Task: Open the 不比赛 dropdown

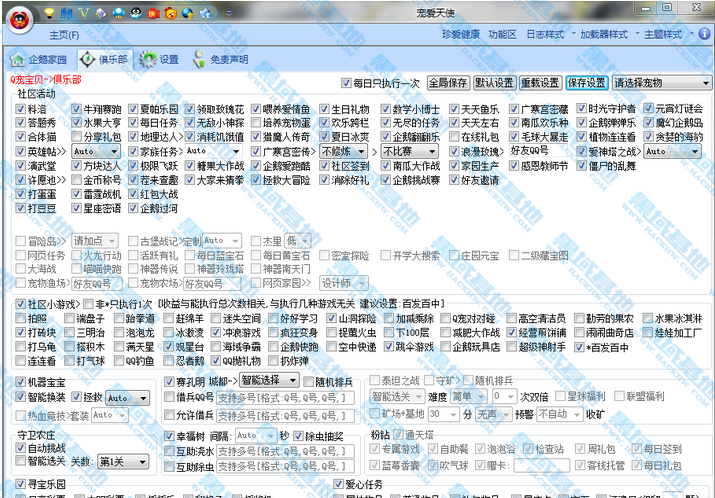Action: (x=409, y=151)
